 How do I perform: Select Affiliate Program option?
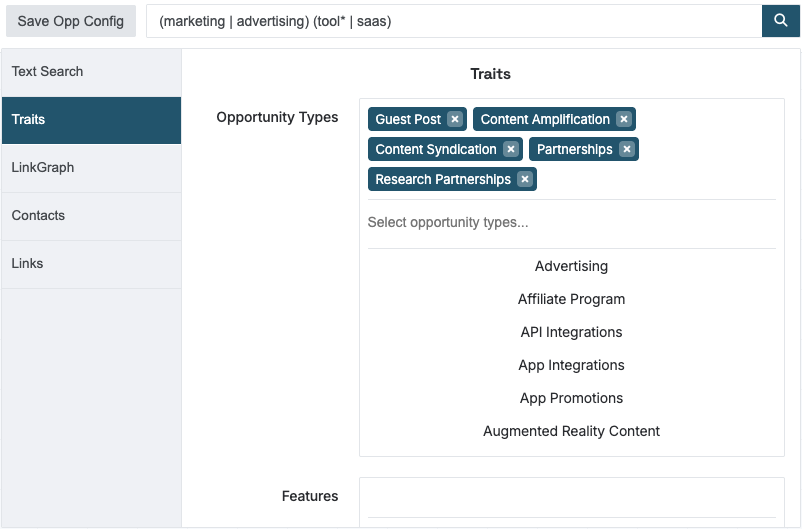(571, 299)
